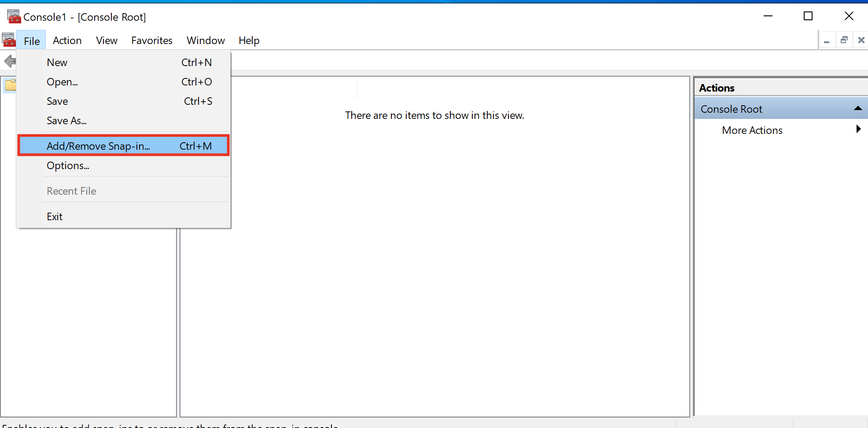
Task: Click the Console Root header in Actions pane
Action: 731,109
